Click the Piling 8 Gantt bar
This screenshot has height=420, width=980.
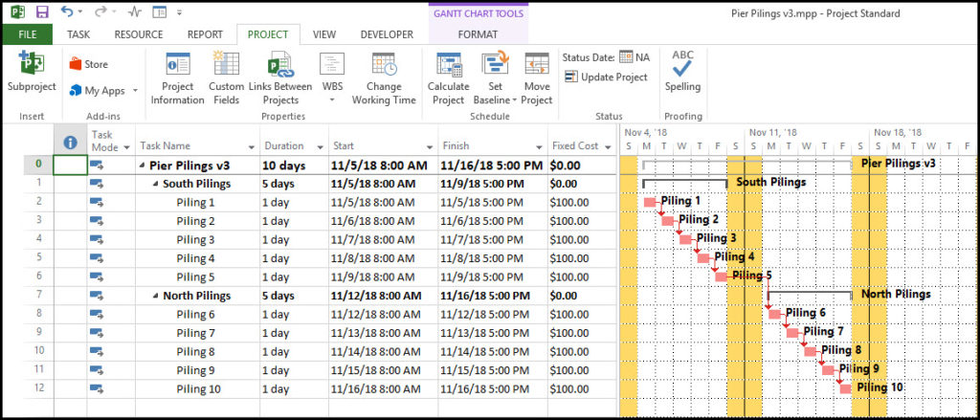point(811,352)
